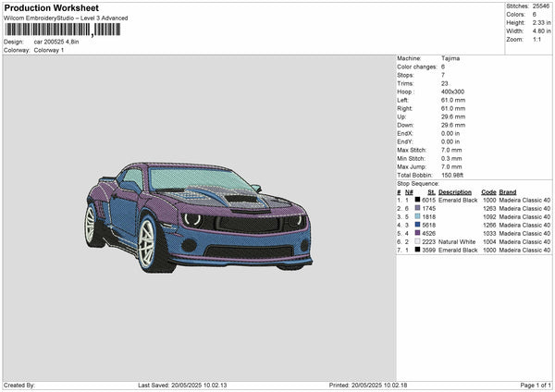
Task: Click the 'Up:' label
Action: click(x=401, y=116)
